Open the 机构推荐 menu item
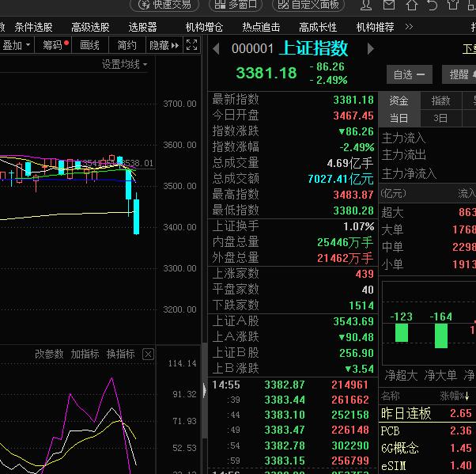Image resolution: width=476 pixels, height=474 pixels. (x=375, y=28)
